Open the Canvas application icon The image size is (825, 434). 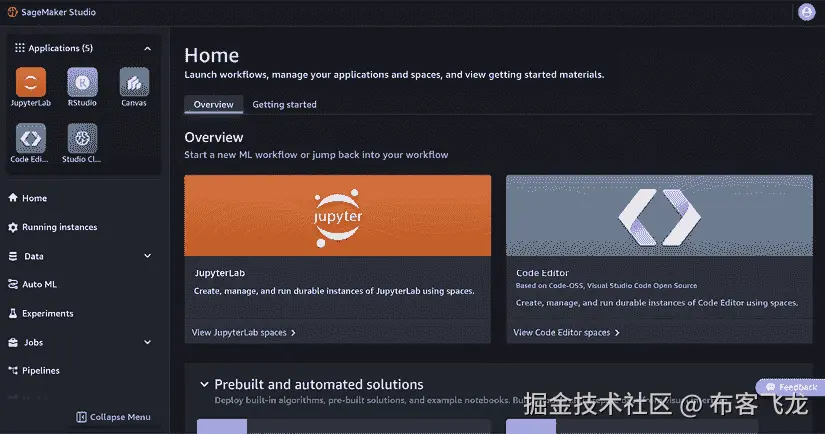(x=134, y=82)
